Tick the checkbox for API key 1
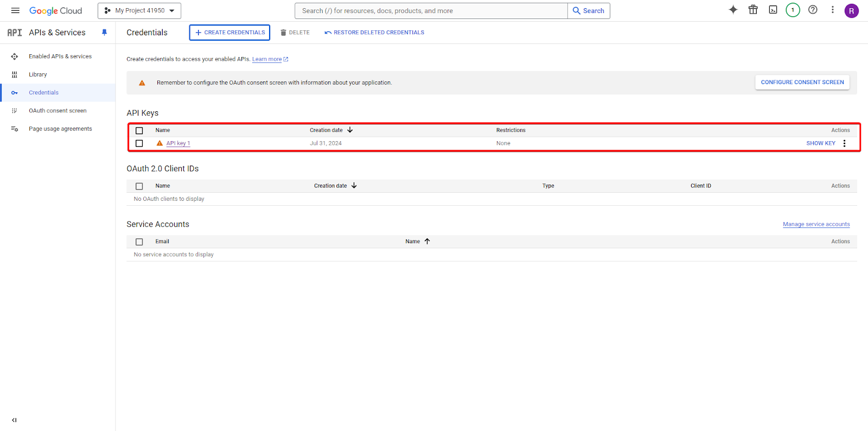This screenshot has height=431, width=868. 139,143
